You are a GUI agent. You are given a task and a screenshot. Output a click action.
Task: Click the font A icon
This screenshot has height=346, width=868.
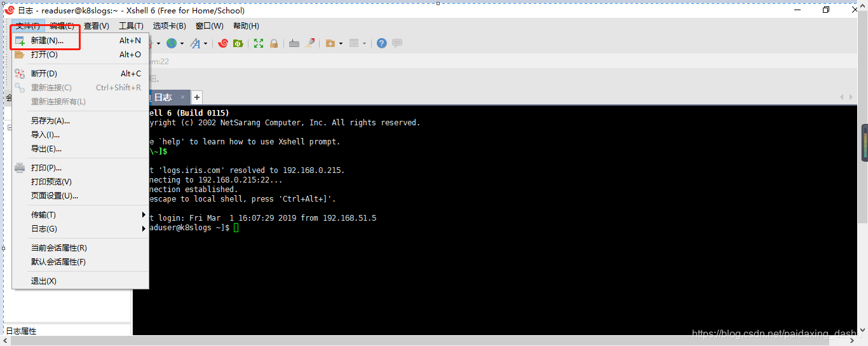click(195, 43)
